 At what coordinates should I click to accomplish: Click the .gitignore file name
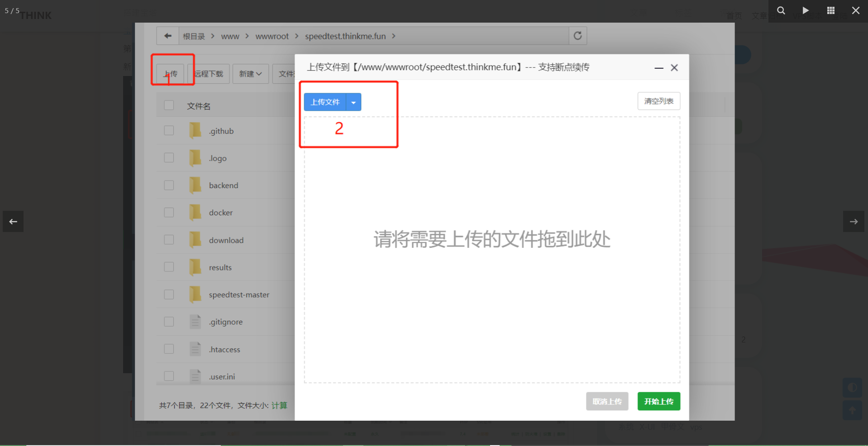click(226, 322)
